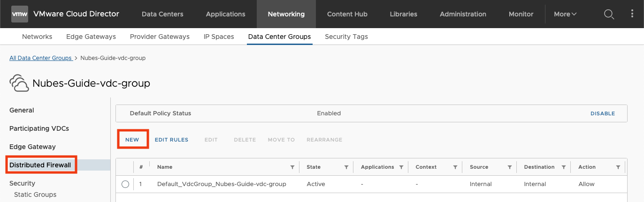Select the Default_VdcGroup rule radio button

[125, 184]
